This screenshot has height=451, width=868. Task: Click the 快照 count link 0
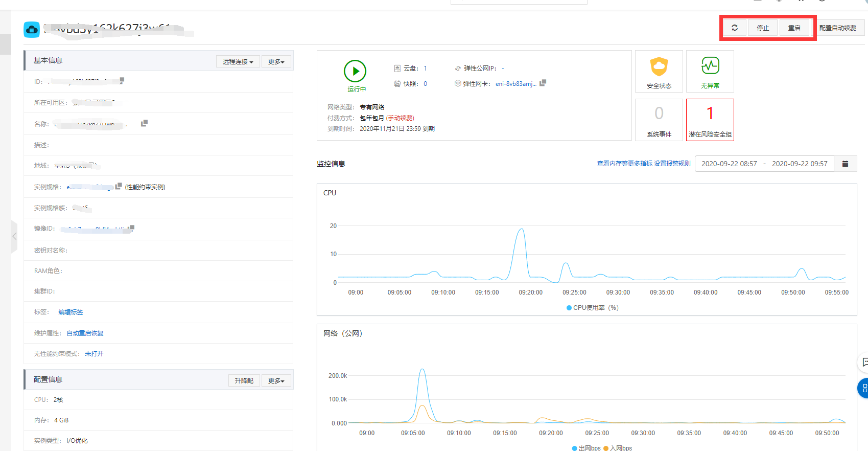pyautogui.click(x=425, y=83)
